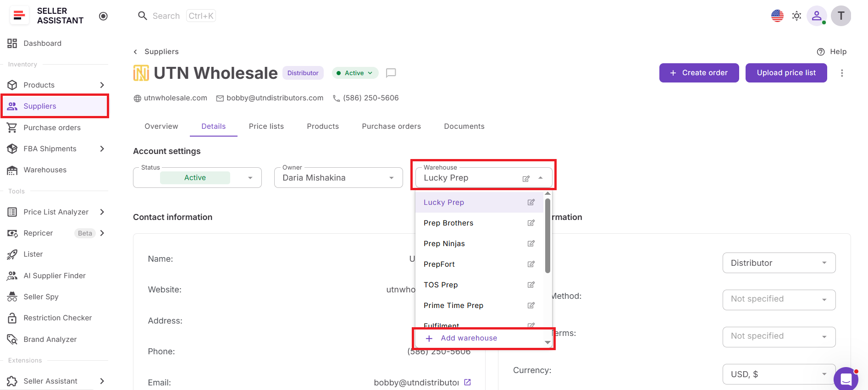Open AI Supplier Finder tool
The height and width of the screenshot is (390, 868).
(x=55, y=275)
